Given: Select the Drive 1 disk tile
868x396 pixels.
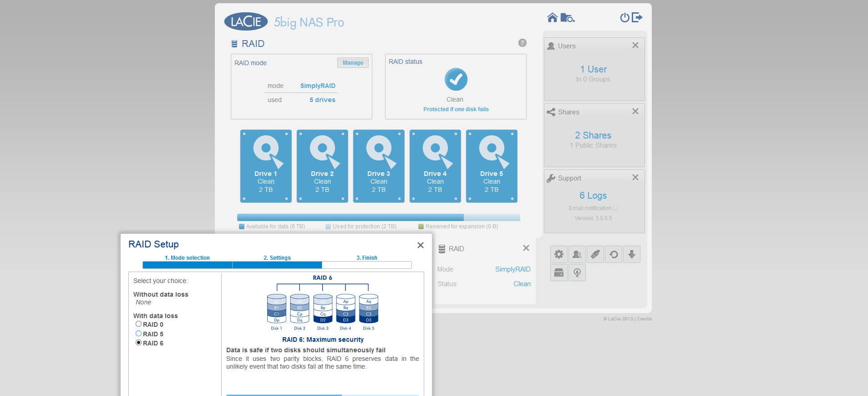Looking at the screenshot, I should click(266, 166).
